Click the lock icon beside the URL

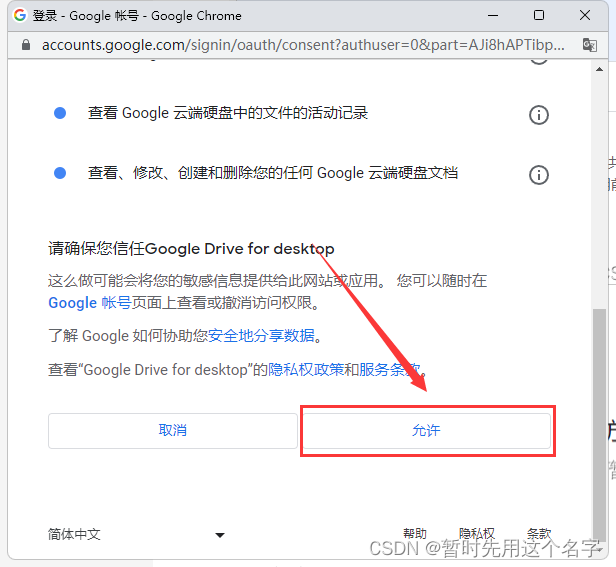click(x=26, y=45)
